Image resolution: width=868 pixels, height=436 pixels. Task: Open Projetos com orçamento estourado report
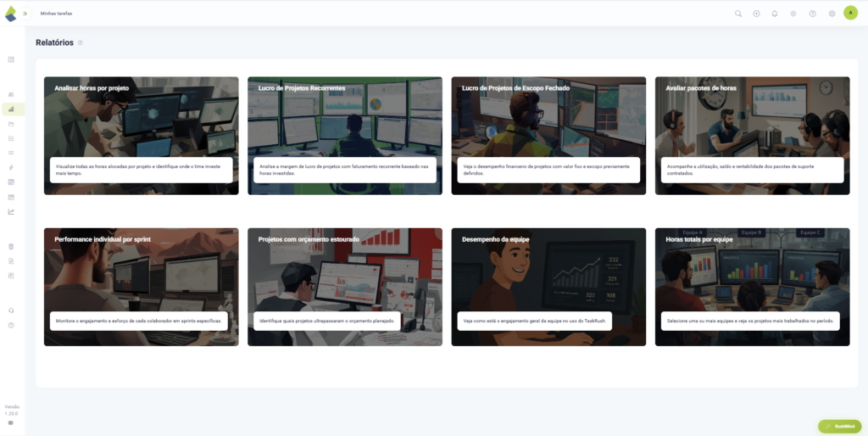tap(345, 287)
